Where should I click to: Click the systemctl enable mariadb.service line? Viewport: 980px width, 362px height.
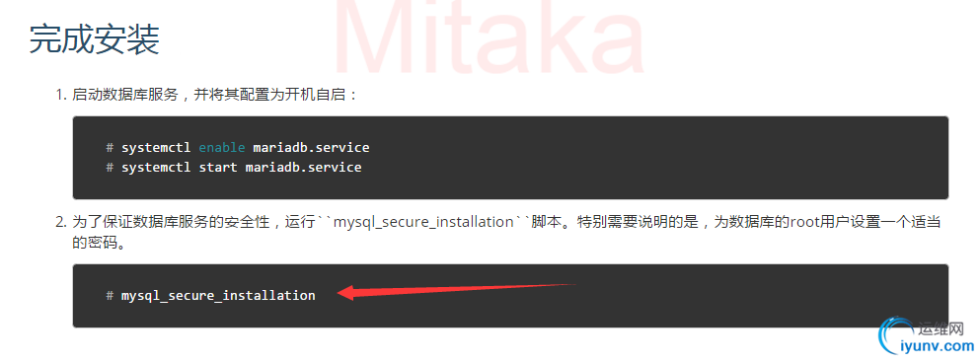tap(238, 148)
